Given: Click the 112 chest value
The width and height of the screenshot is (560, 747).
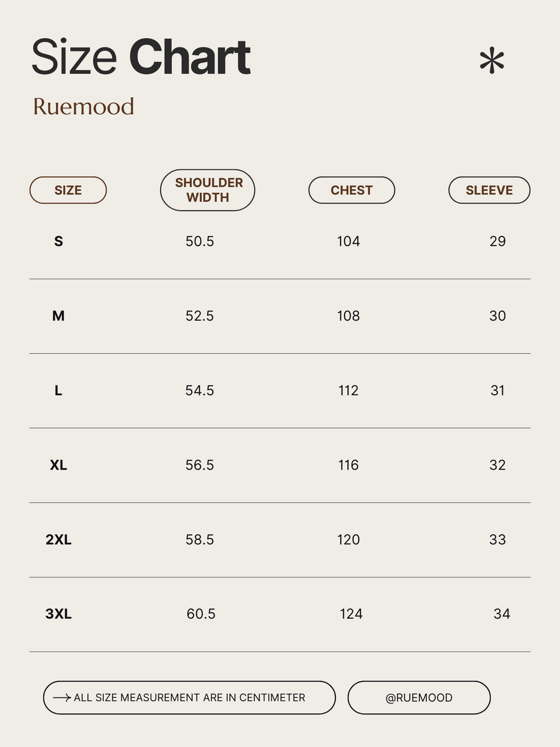Looking at the screenshot, I should point(348,391).
